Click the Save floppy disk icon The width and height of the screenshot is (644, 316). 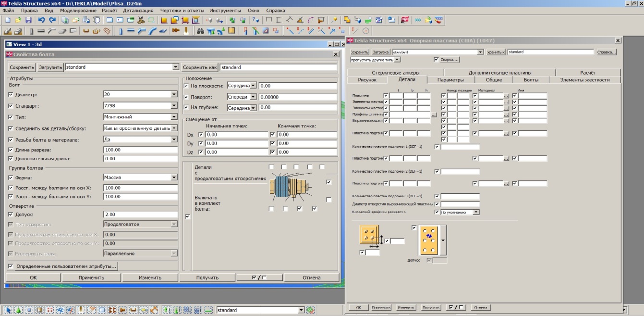tap(28, 20)
